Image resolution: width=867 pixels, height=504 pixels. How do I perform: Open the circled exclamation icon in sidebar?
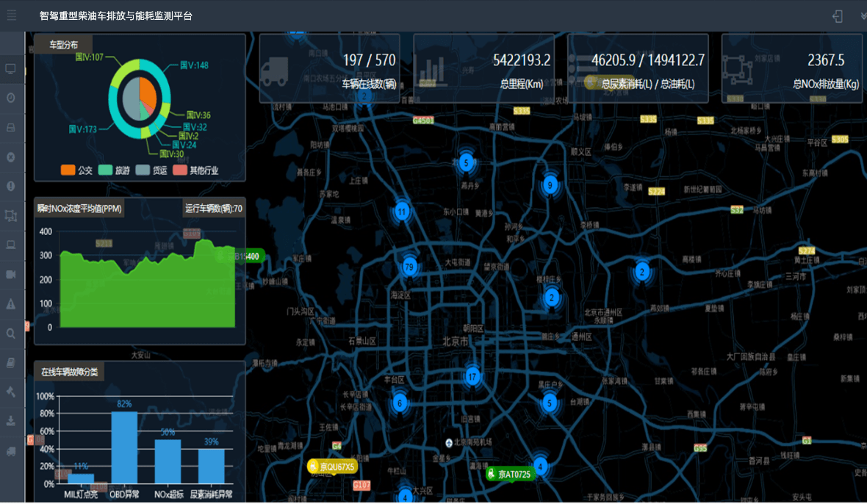tap(10, 186)
